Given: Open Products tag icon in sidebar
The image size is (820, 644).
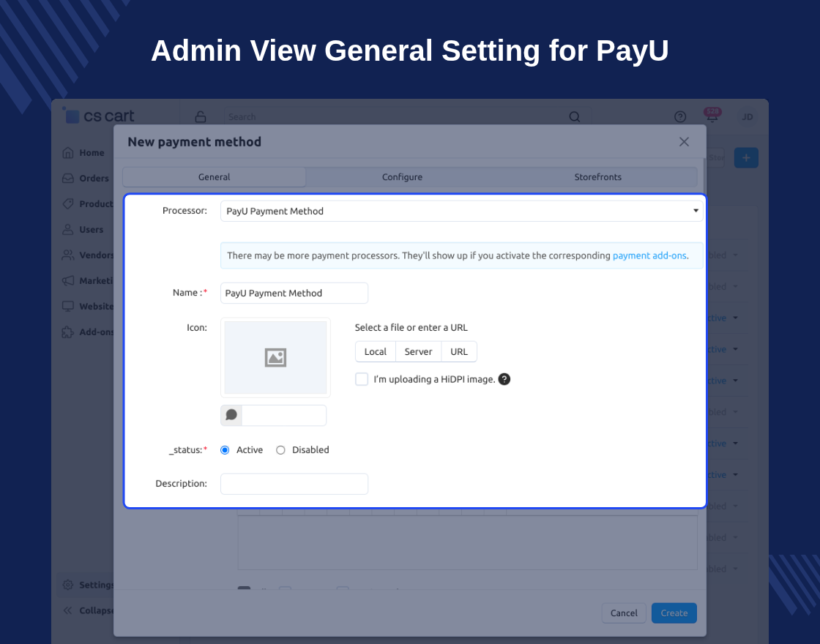Looking at the screenshot, I should [x=68, y=204].
